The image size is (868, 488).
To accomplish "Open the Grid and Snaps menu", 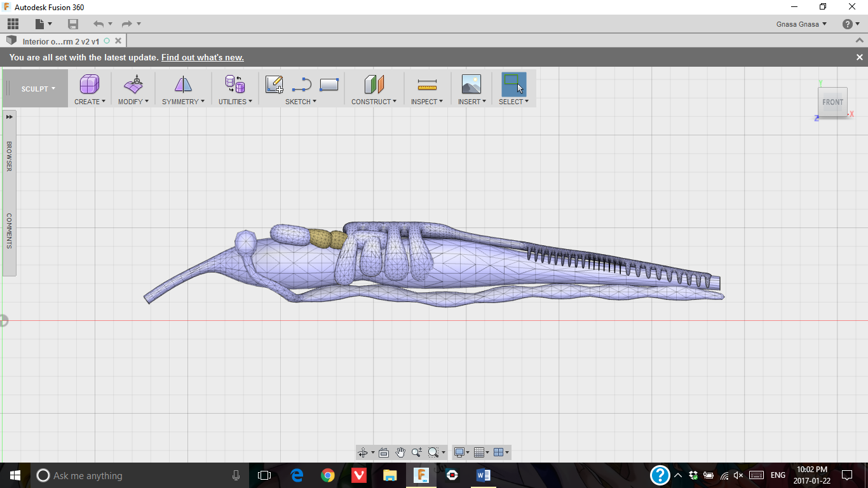I will (x=482, y=452).
